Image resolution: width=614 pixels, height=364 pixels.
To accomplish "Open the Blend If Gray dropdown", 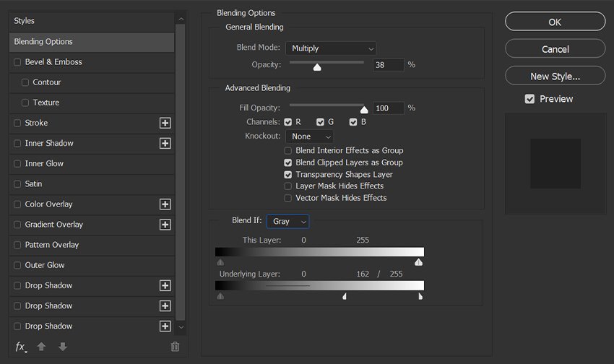I will click(x=287, y=222).
